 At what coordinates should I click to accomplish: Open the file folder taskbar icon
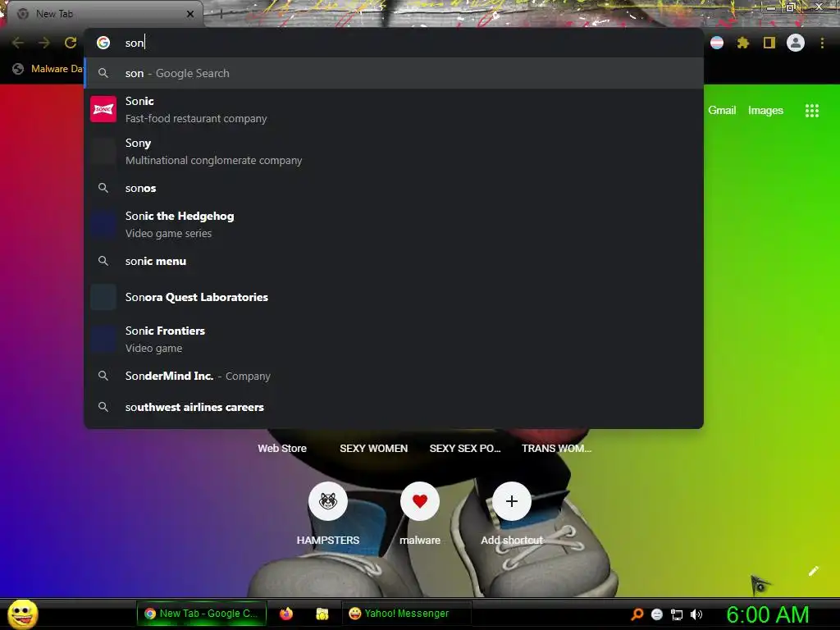322,614
